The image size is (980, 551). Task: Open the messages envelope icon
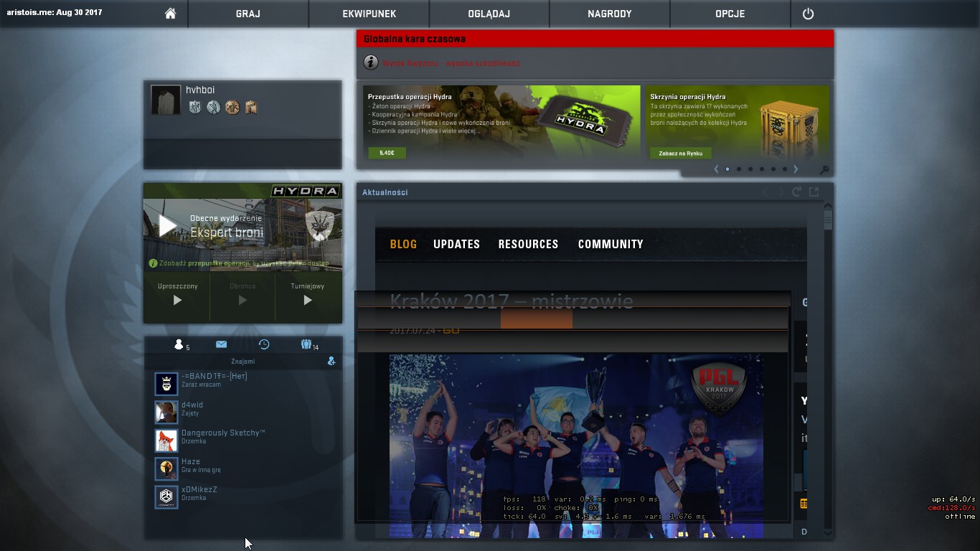(221, 344)
